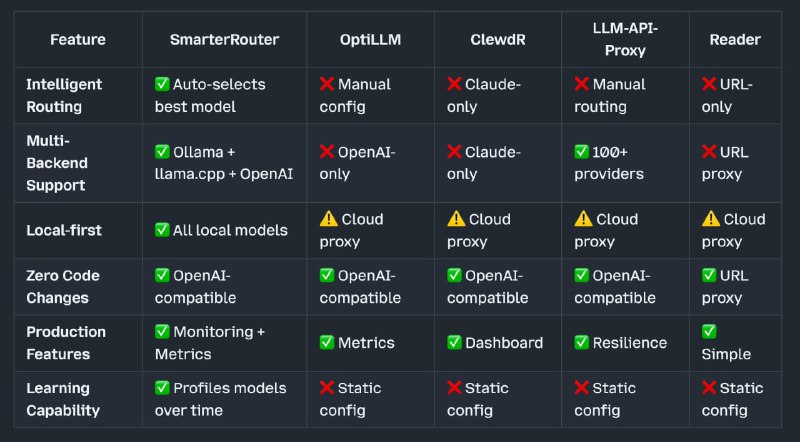
Task: Click the red X beside URL-only in Reader column
Action: pyautogui.click(x=709, y=84)
